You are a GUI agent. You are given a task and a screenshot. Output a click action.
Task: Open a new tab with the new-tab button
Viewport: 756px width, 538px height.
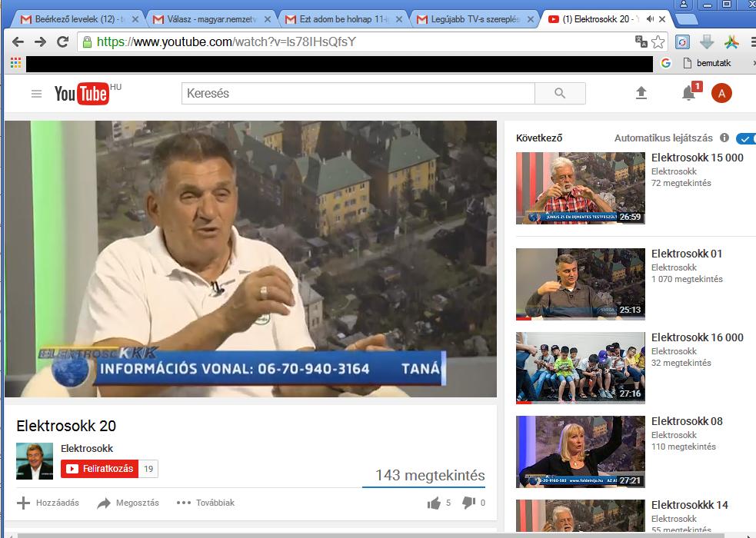687,19
